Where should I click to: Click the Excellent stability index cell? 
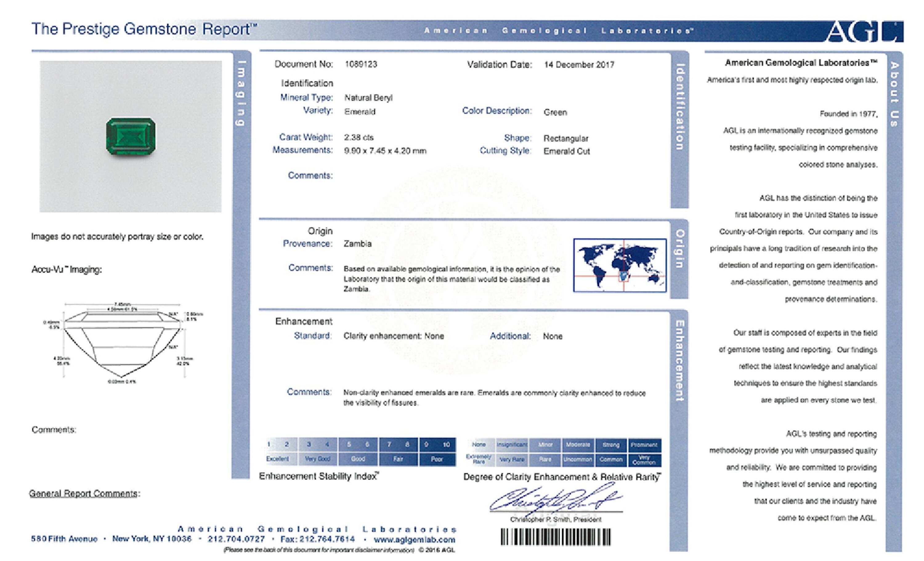(x=278, y=459)
